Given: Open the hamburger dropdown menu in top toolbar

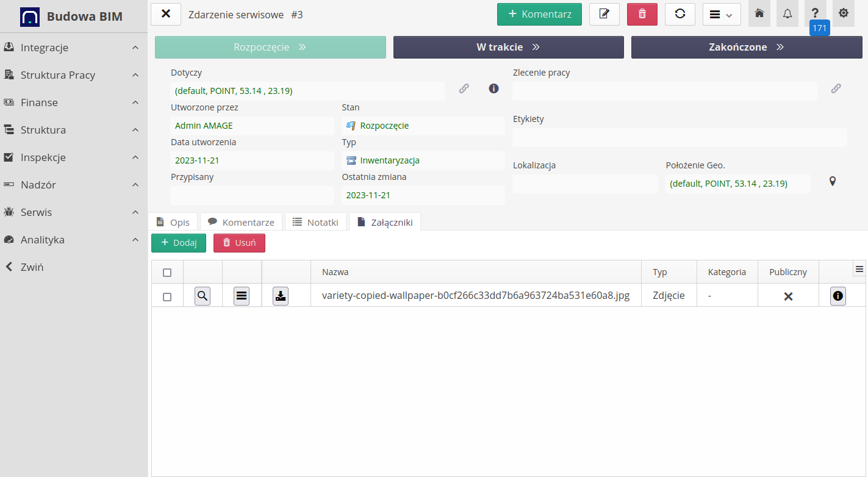Looking at the screenshot, I should click(722, 14).
